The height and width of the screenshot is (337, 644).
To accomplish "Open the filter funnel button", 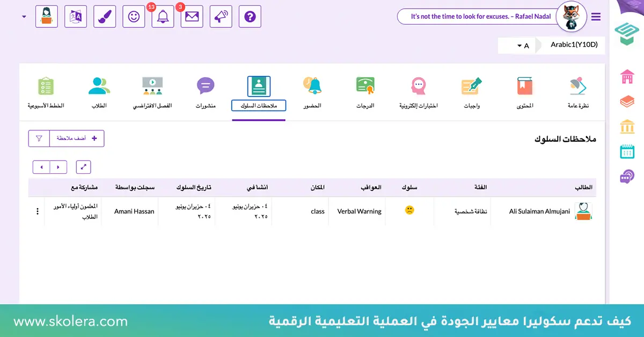I will point(39,138).
